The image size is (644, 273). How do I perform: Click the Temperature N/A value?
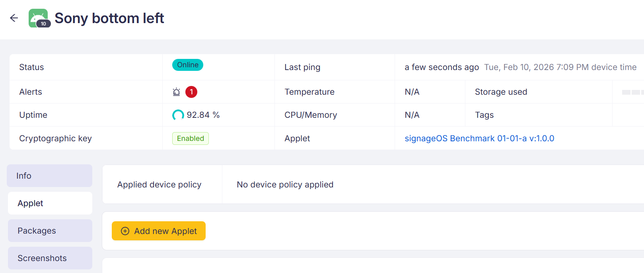point(412,92)
